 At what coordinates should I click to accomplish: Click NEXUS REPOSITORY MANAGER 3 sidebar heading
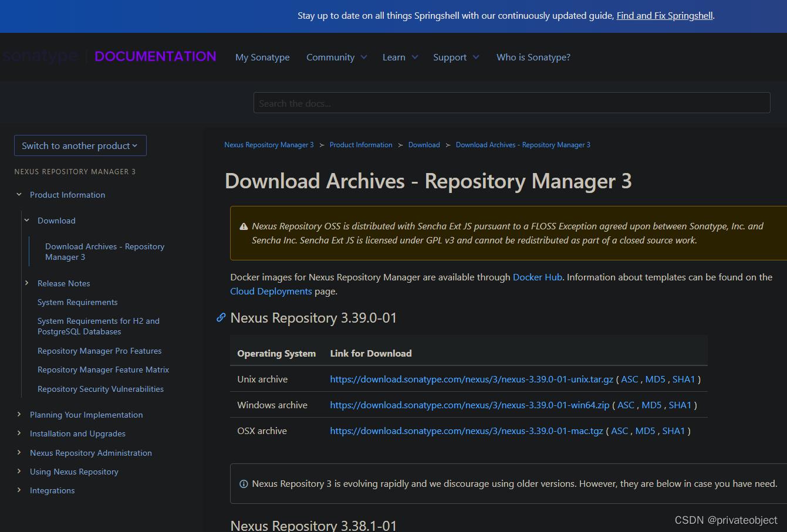pos(75,172)
